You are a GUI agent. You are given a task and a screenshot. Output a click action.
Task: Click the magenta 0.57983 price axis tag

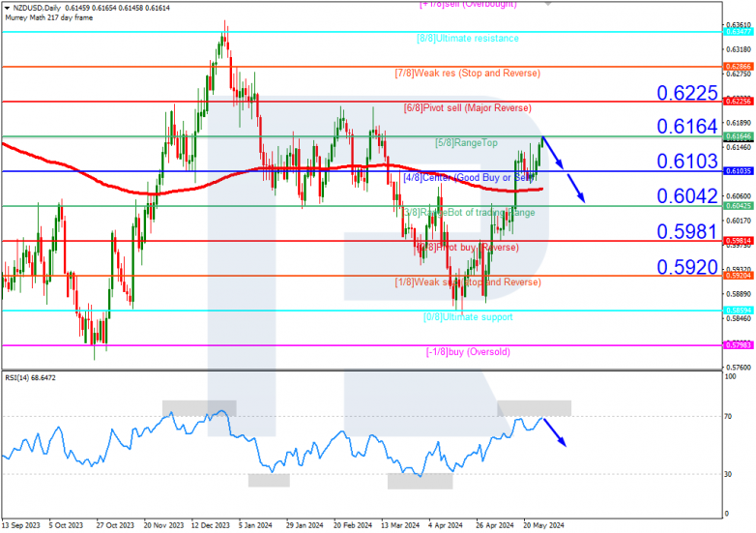(738, 345)
